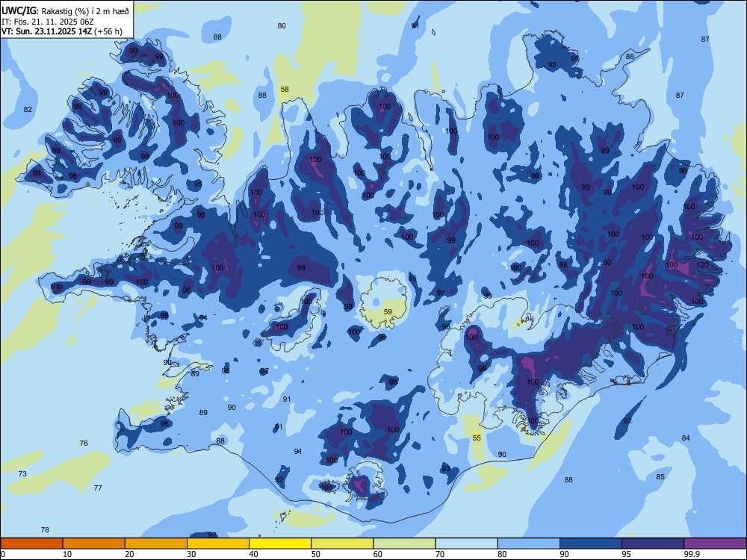This screenshot has height=560, width=747.
Task: Click the legend tick label 70
Action: [x=440, y=554]
